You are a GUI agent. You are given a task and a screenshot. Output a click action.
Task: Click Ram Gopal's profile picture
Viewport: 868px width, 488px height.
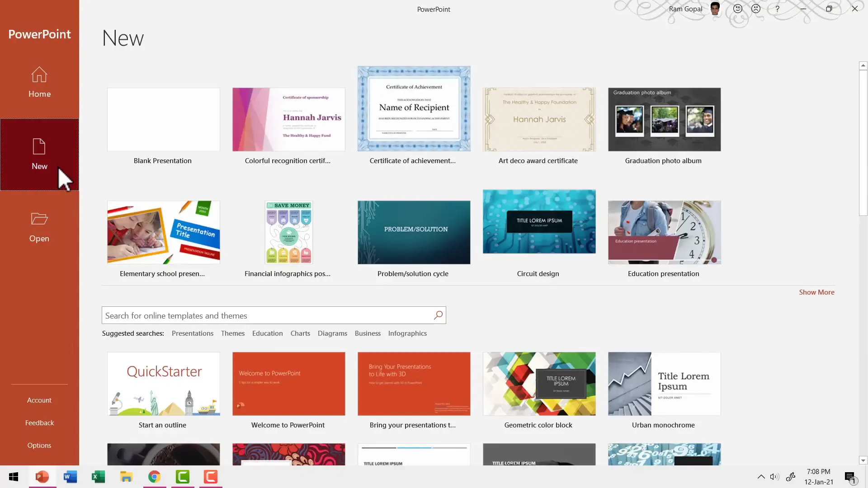715,9
